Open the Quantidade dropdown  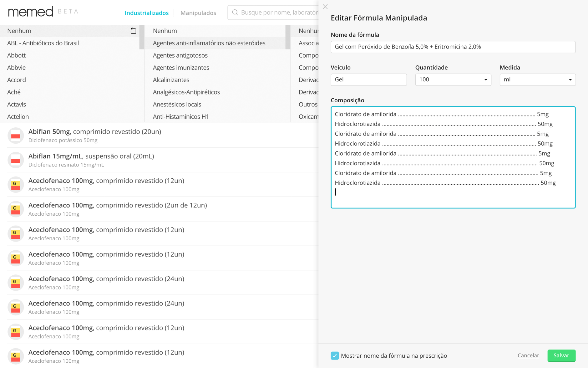[x=453, y=79]
